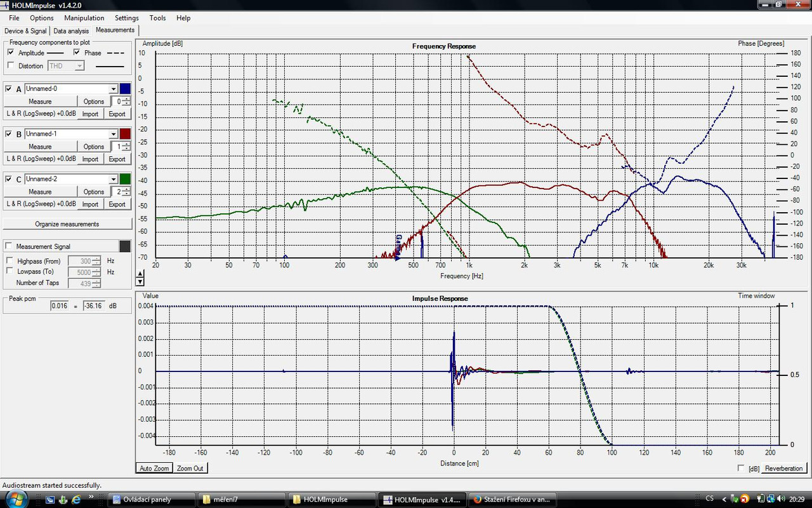The image size is (812, 508).
Task: Open the Firefox download taskbar item
Action: click(x=513, y=499)
